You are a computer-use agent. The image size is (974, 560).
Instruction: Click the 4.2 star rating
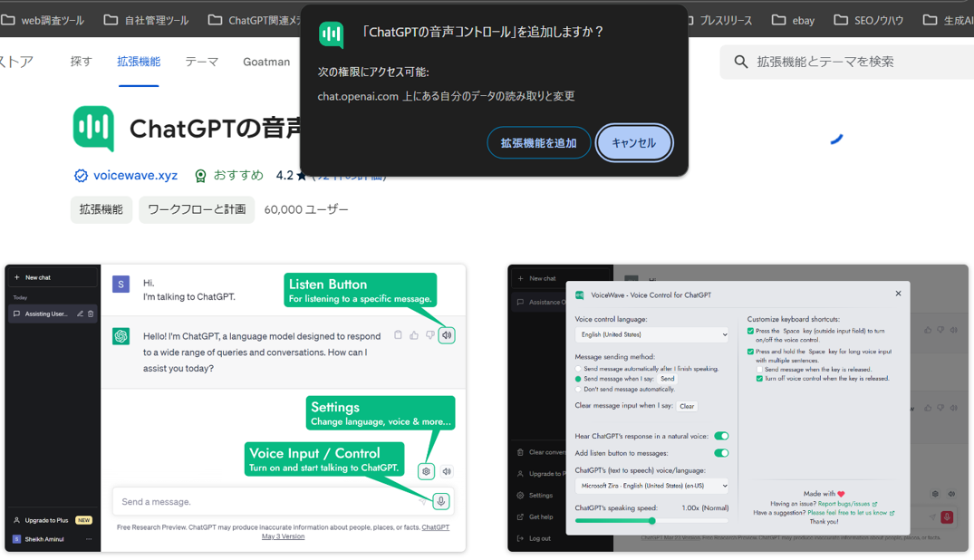292,175
